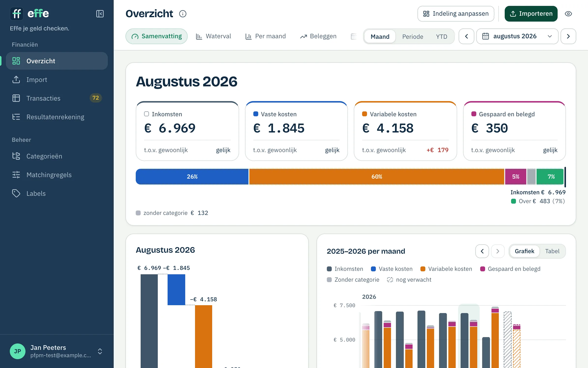The height and width of the screenshot is (368, 588).
Task: Switch chart view to Tabel
Action: coord(552,251)
